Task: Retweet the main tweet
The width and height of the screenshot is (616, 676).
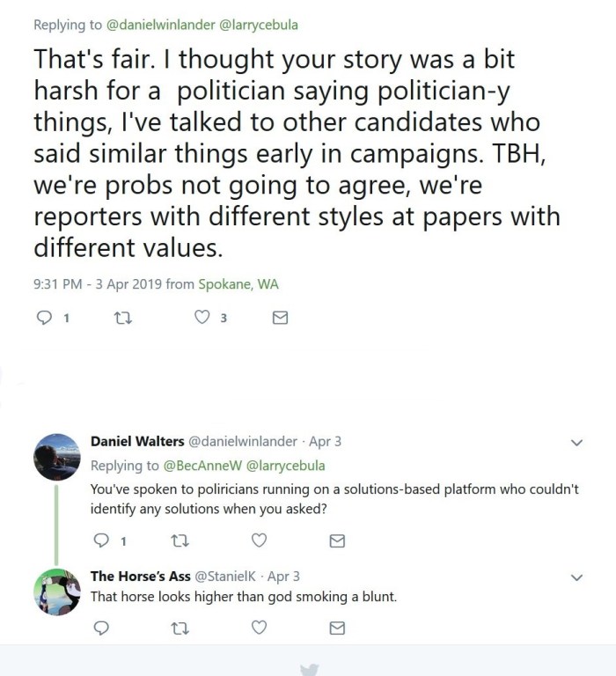Action: click(x=122, y=318)
